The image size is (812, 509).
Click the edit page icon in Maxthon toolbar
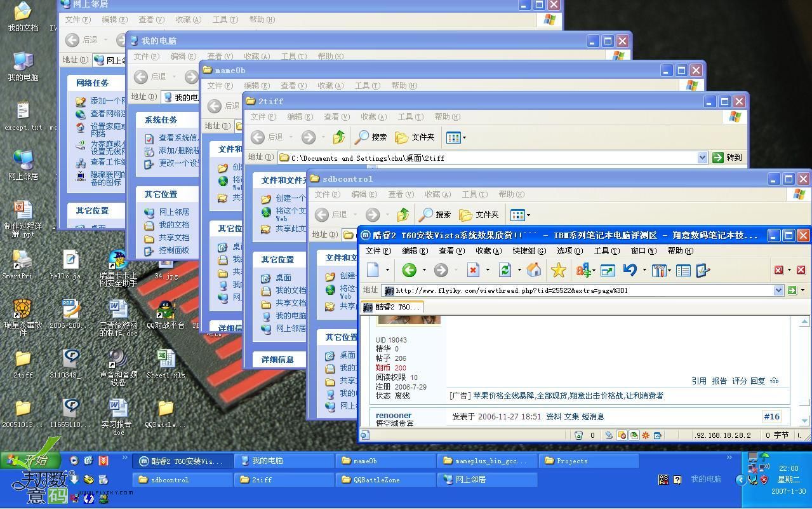[702, 271]
